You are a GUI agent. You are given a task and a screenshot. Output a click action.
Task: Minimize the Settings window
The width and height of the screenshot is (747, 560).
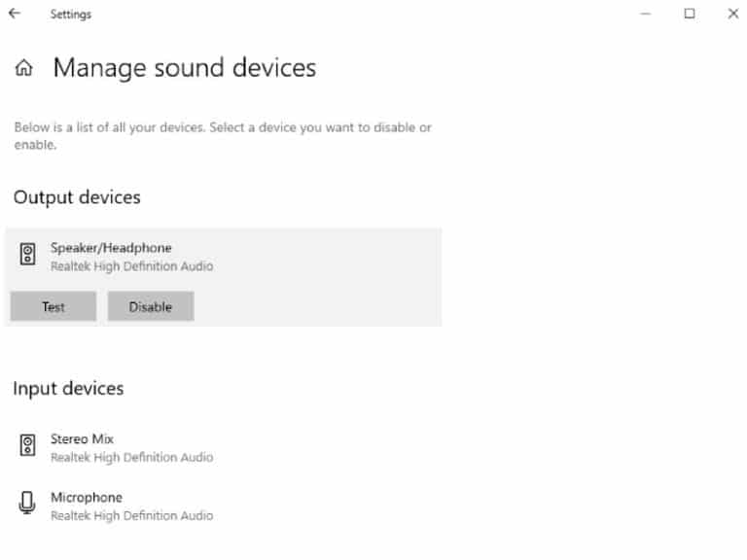[x=646, y=14]
